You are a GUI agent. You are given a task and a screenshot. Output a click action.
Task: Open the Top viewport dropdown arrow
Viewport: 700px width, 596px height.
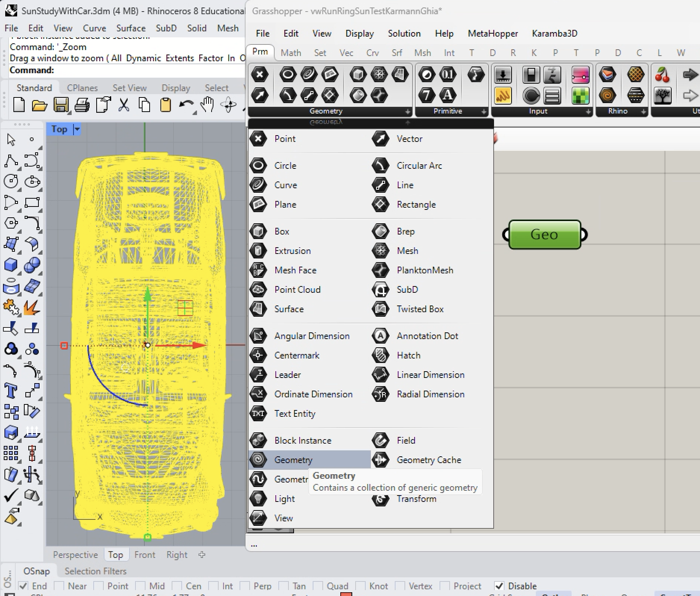77,129
